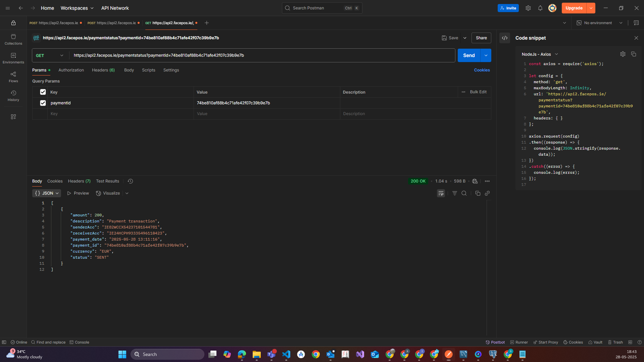
Task: Add a new request tab
Action: (207, 23)
